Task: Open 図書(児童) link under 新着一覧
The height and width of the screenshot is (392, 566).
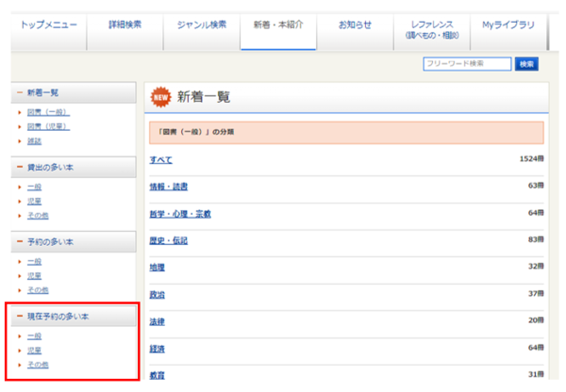Action: 48,126
